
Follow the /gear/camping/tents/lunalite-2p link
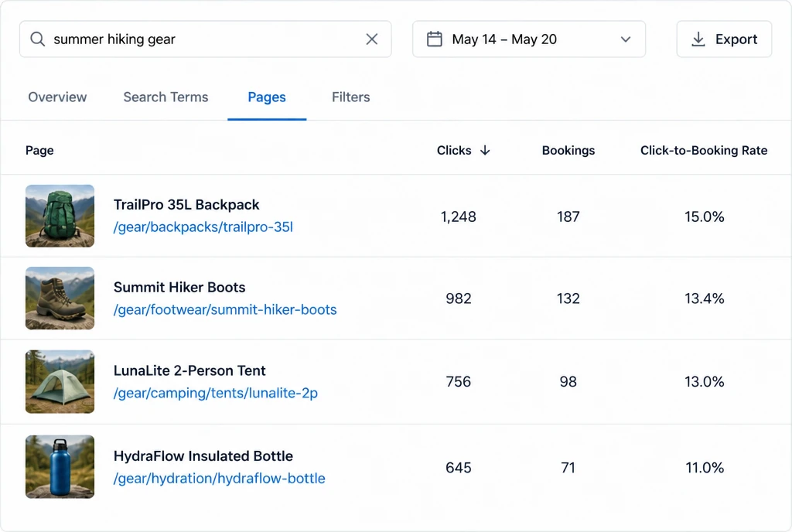coord(216,393)
